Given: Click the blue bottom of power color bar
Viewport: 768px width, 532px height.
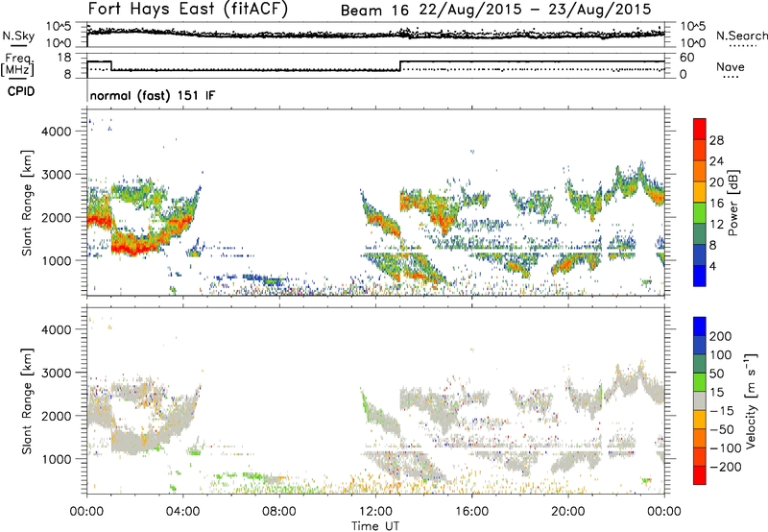Looking at the screenshot, I should click(x=700, y=276).
